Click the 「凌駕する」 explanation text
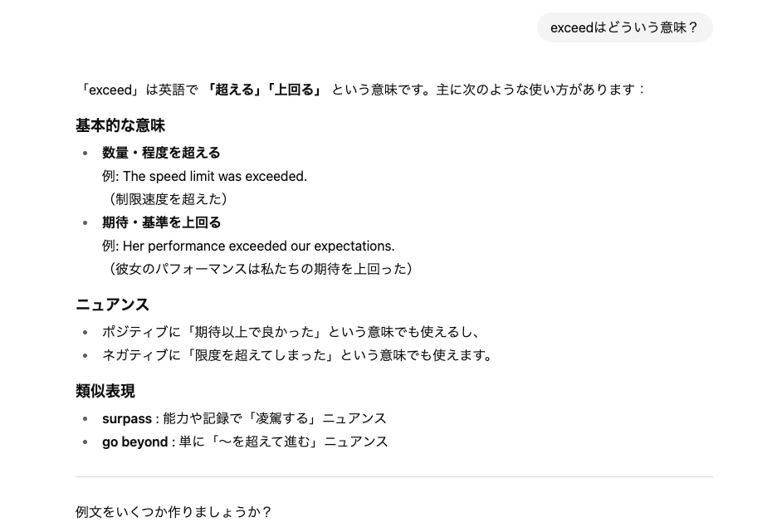The width and height of the screenshot is (777, 532). pos(275,418)
